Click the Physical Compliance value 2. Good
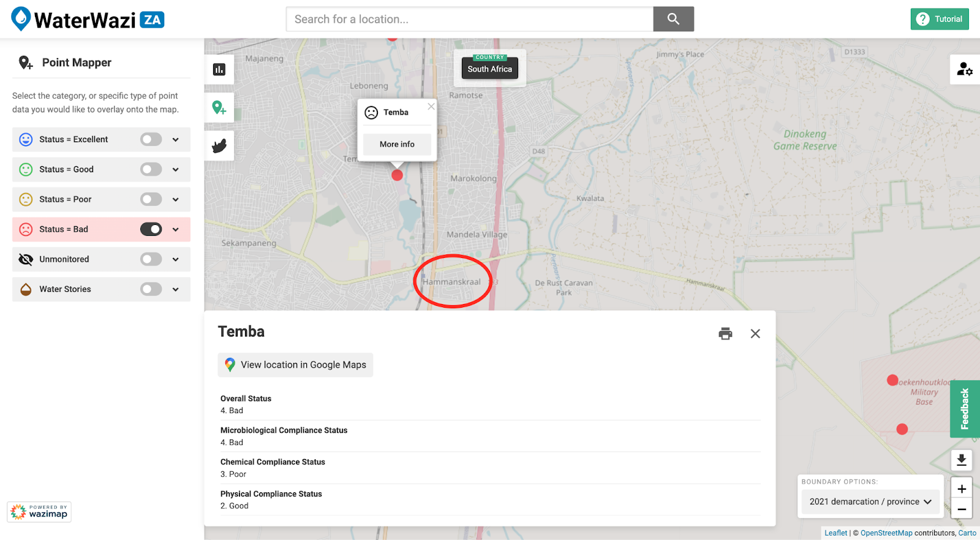The width and height of the screenshot is (980, 540). coord(235,506)
